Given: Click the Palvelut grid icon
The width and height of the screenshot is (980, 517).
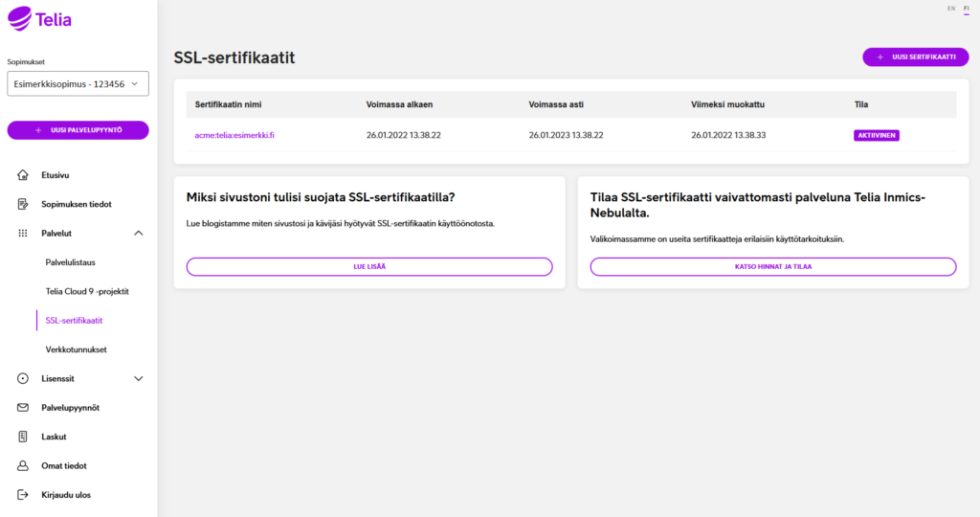Looking at the screenshot, I should 23,234.
